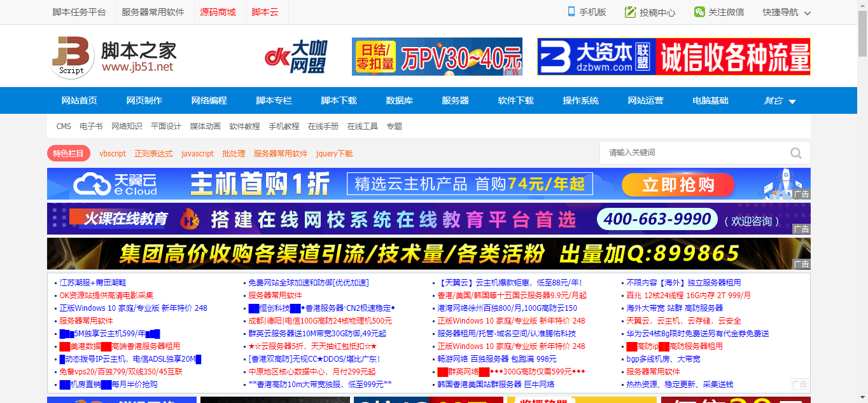The image size is (868, 403).
Task: Click the 火课在线教育 banner ad
Action: [429, 219]
